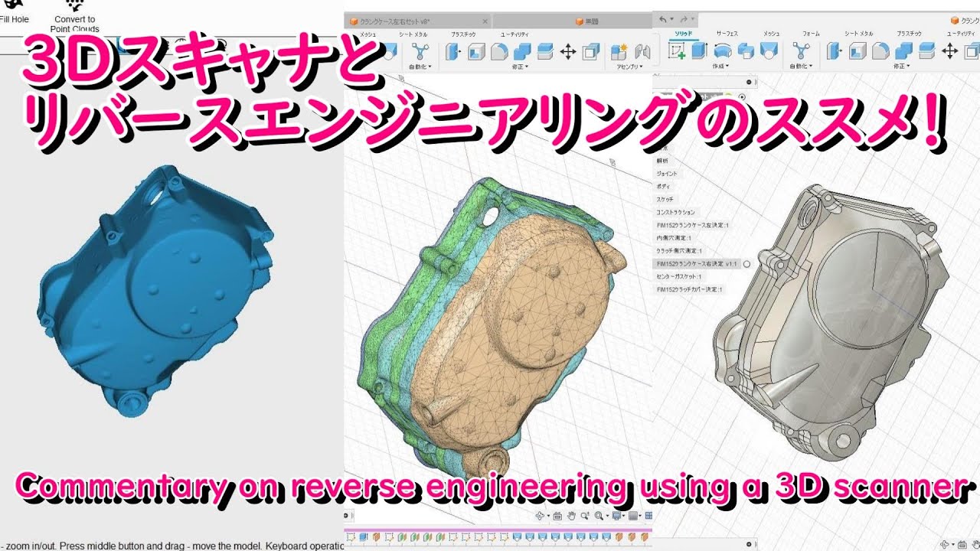Switch to ソリッド tab in right window

point(683,34)
